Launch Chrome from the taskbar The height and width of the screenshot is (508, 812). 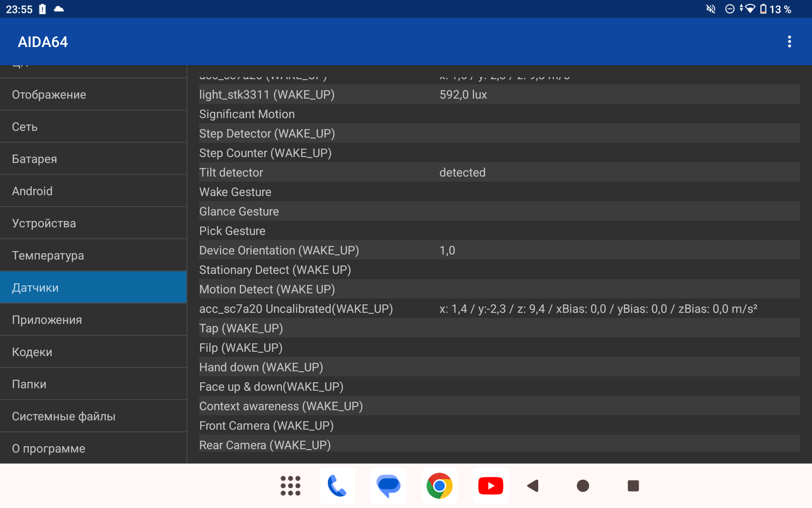coord(439,486)
